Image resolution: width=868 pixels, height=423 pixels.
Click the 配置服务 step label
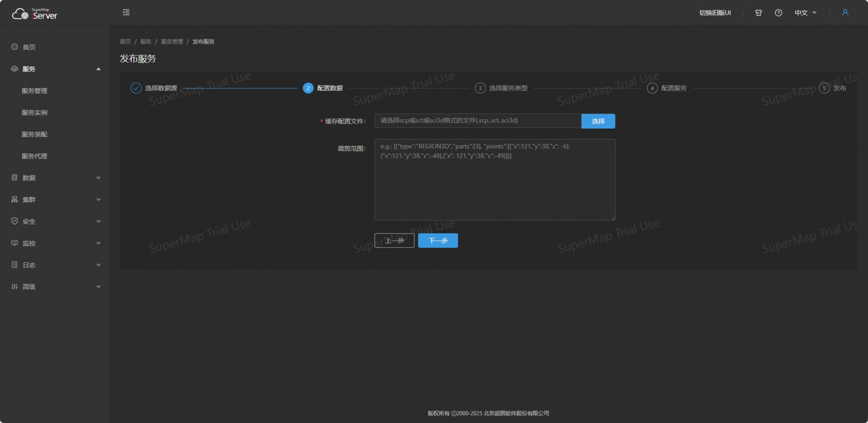click(x=674, y=88)
